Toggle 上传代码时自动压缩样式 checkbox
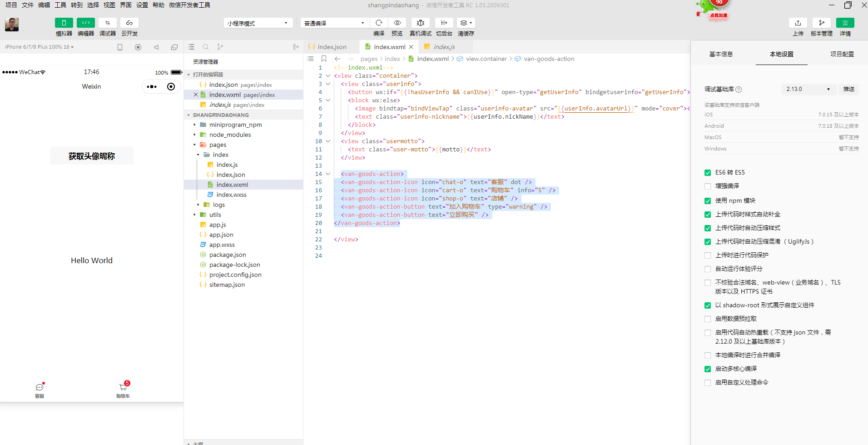Screen dimensions: 868x445 [x=708, y=228]
